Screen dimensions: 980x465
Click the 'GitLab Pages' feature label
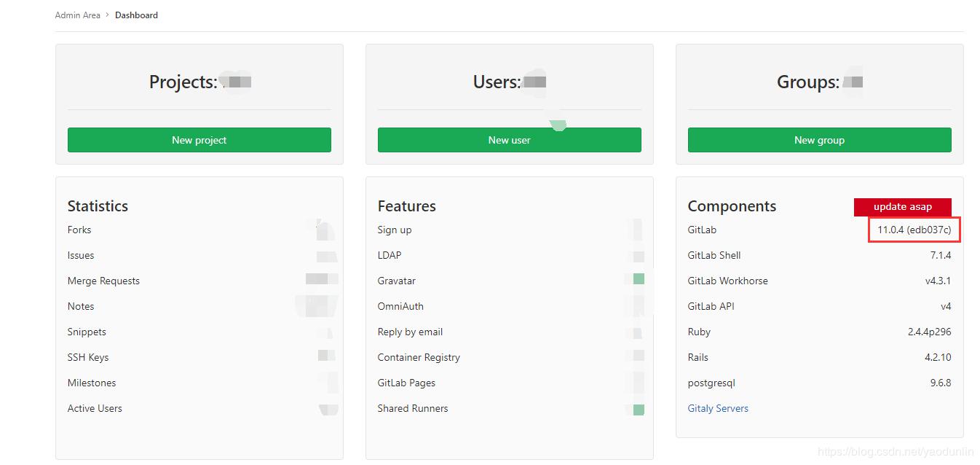click(x=406, y=383)
